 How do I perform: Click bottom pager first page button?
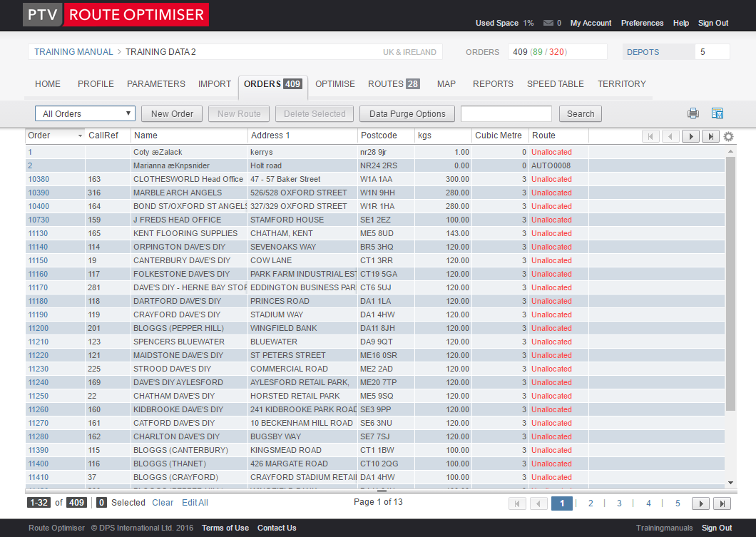(517, 503)
